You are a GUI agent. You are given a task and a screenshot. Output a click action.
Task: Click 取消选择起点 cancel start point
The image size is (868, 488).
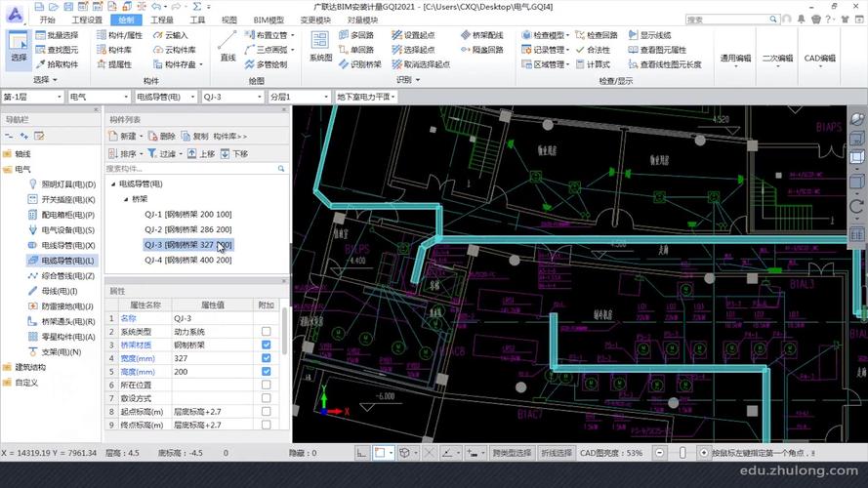(421, 64)
